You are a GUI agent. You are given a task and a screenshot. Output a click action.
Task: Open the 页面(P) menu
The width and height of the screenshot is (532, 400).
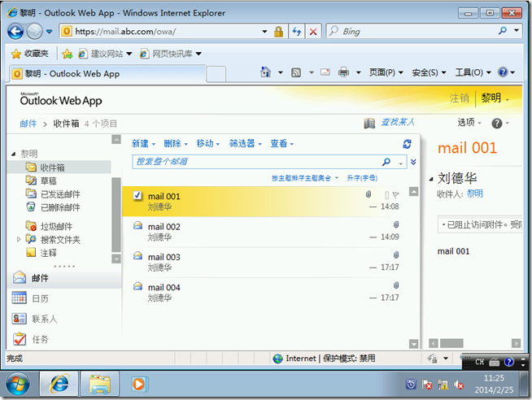tap(386, 72)
